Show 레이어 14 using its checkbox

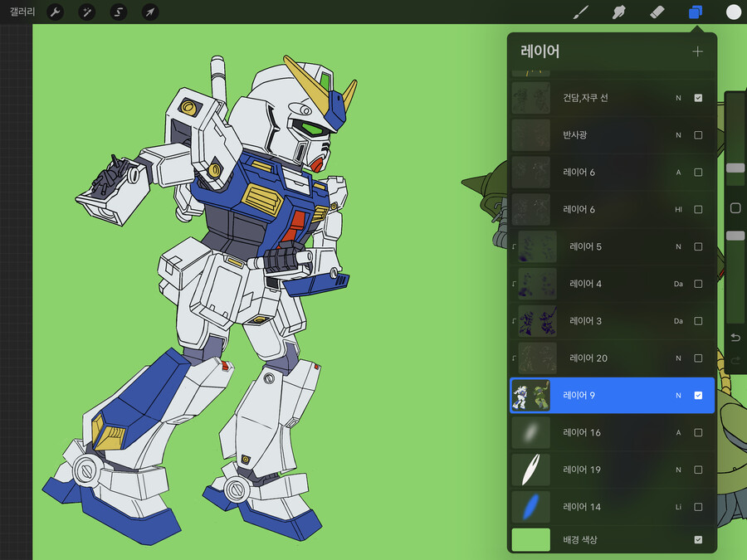698,507
